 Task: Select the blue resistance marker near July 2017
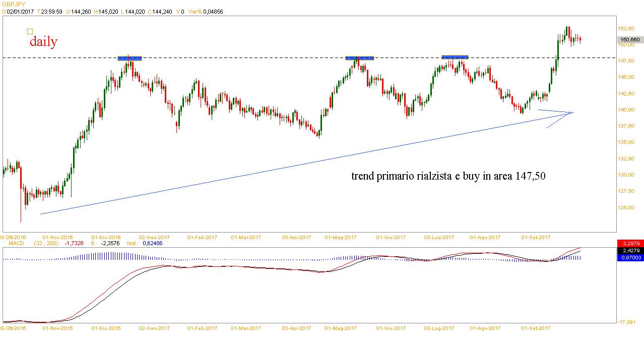(455, 57)
